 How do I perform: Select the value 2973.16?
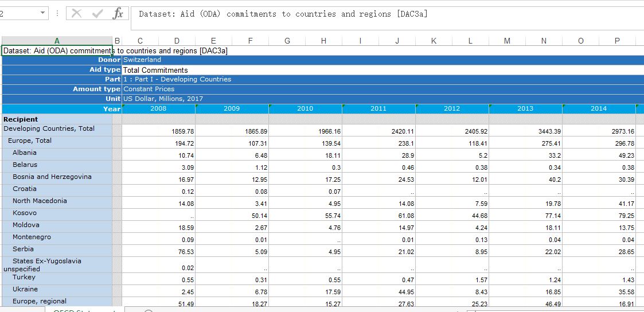coord(599,131)
